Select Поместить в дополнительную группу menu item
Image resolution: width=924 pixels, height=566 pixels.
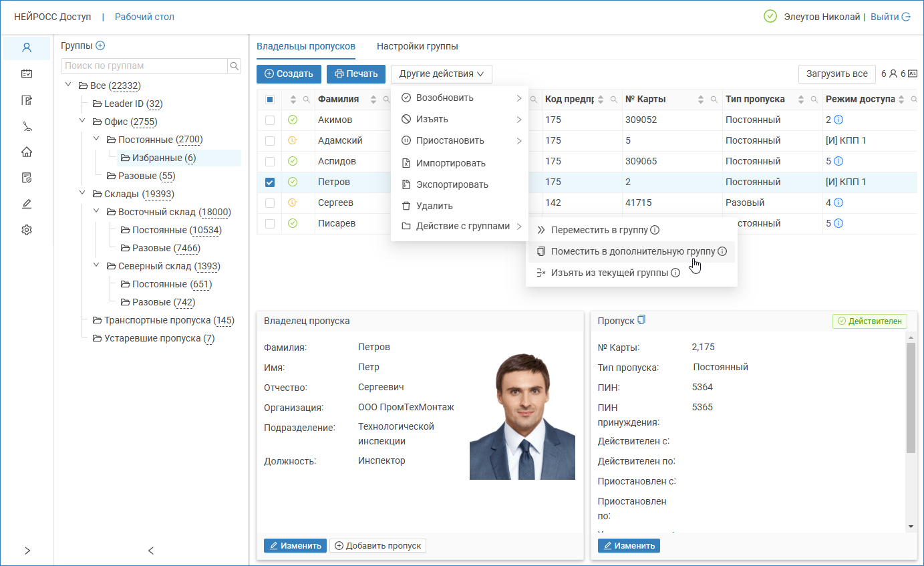point(631,252)
